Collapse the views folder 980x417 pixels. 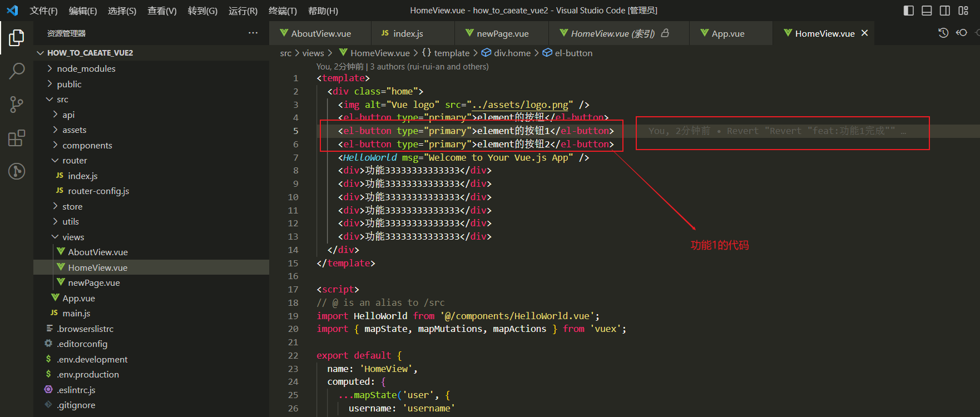151,237
